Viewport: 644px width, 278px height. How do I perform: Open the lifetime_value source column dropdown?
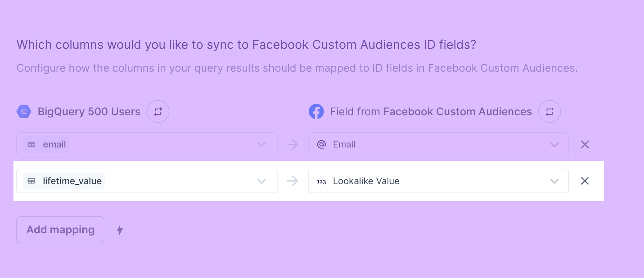click(147, 181)
